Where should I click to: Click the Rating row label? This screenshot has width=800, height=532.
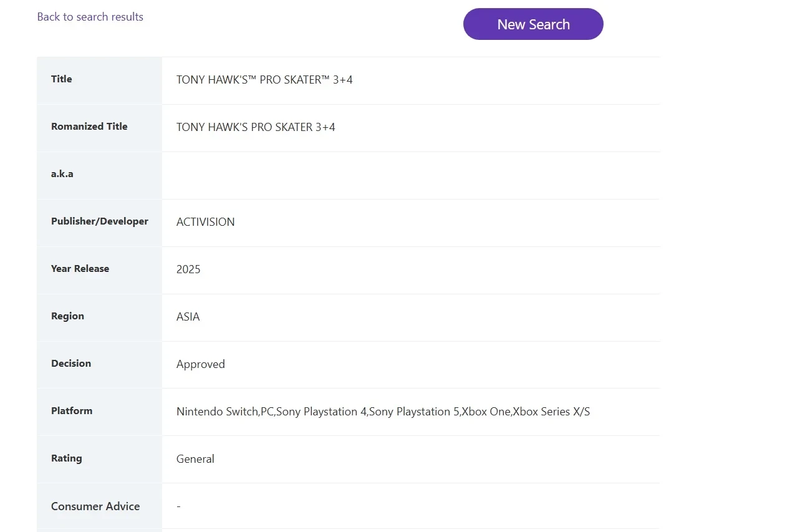(x=67, y=458)
